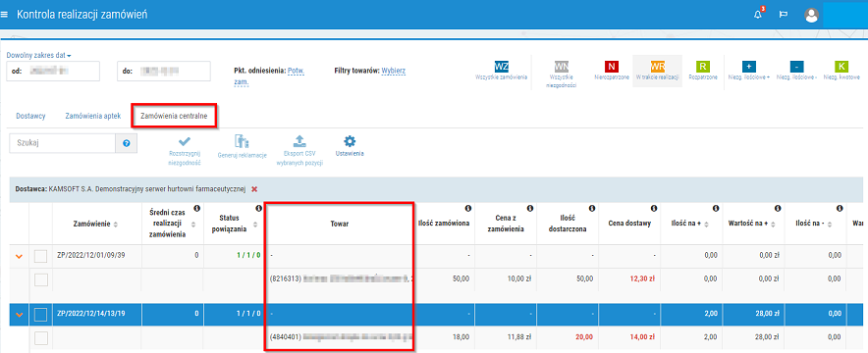Click the search help question icon
This screenshot has height=353, width=868.
click(x=127, y=143)
